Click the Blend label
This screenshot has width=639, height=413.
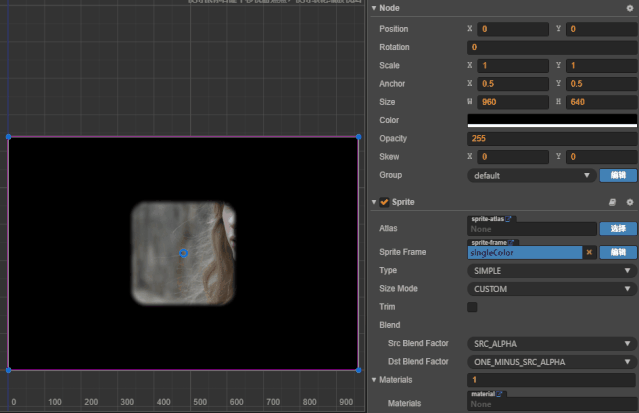[x=390, y=325]
